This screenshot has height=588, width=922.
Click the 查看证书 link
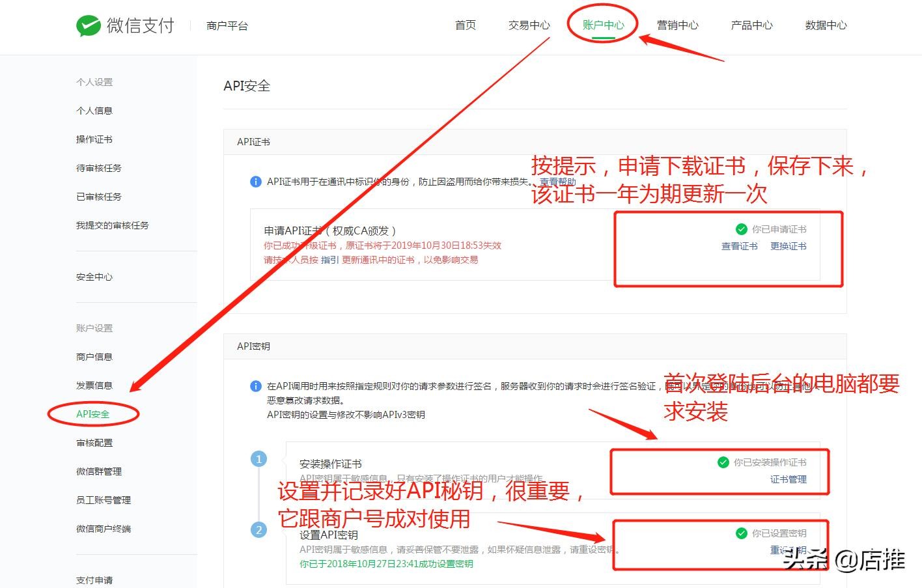[739, 246]
